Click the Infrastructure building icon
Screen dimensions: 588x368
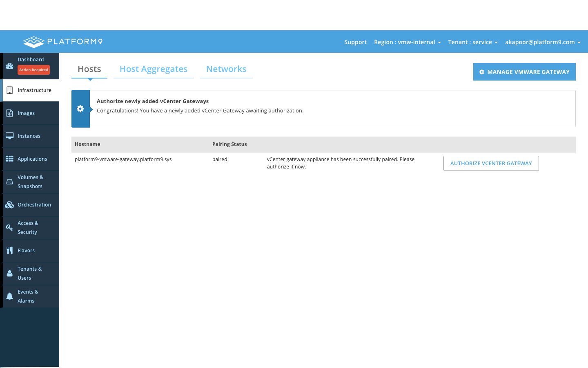pyautogui.click(x=10, y=90)
